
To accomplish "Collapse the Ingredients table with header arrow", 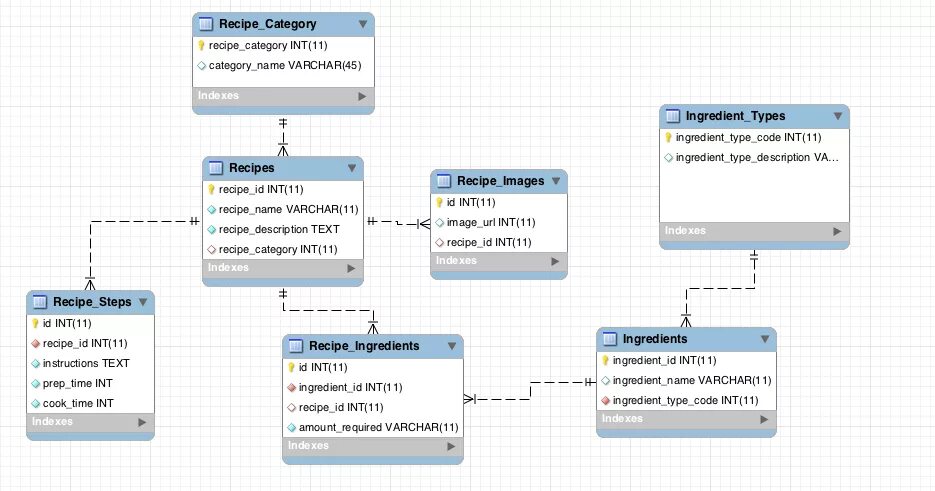I will [x=765, y=339].
